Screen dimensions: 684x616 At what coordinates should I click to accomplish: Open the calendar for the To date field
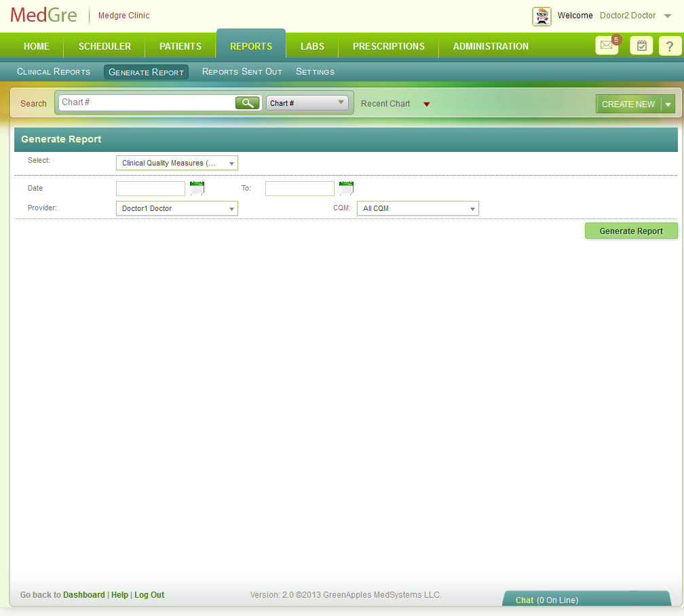pyautogui.click(x=346, y=187)
